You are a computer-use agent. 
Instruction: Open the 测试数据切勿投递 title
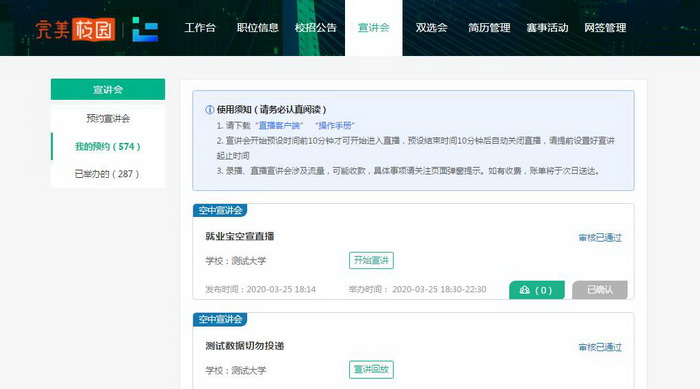click(x=245, y=346)
